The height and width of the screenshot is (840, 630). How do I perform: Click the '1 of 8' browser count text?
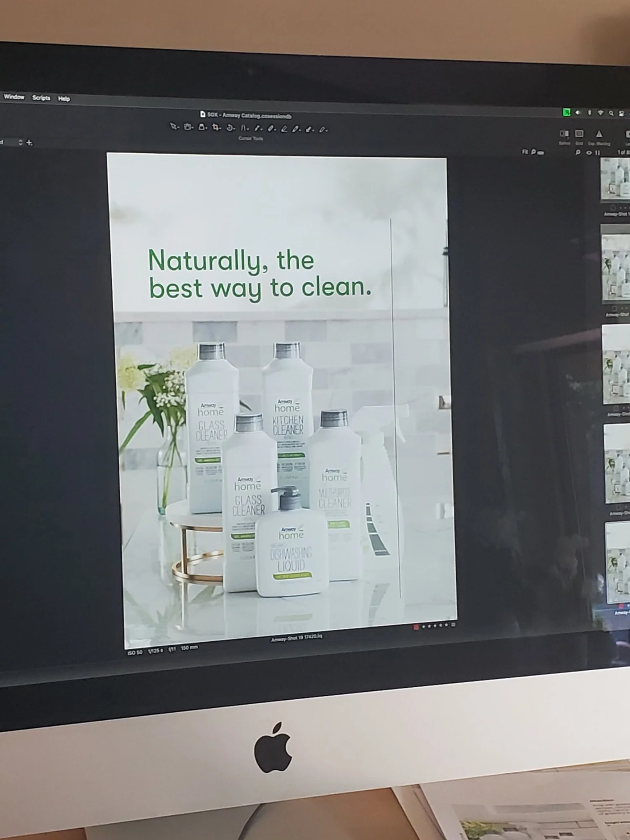point(623,152)
